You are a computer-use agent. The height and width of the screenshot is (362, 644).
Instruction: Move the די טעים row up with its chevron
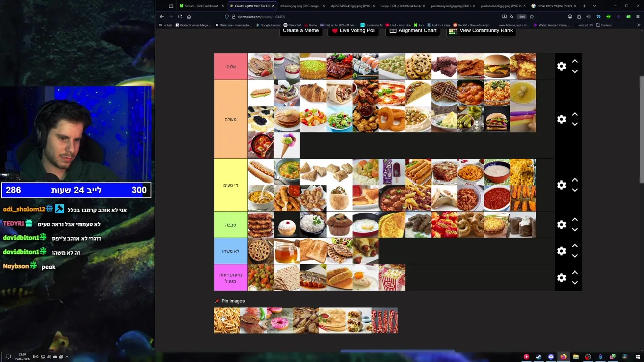pos(575,180)
